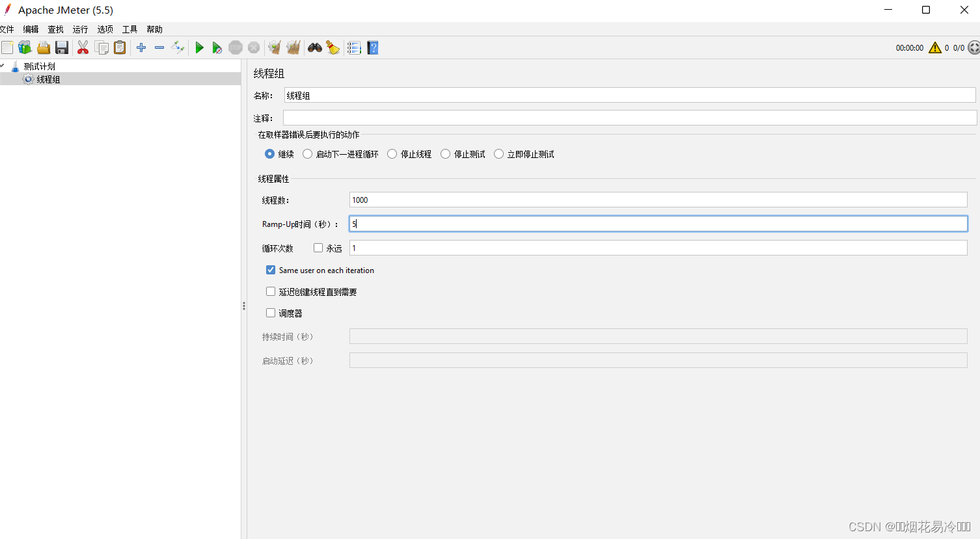Select 测试计划 in the tree
Viewport: 980px width, 539px height.
click(39, 66)
